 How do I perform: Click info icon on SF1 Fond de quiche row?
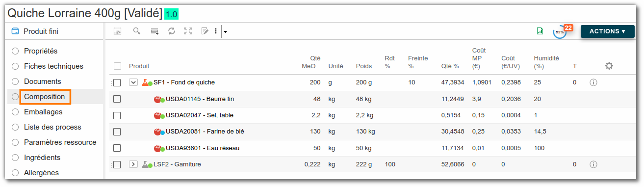[593, 82]
